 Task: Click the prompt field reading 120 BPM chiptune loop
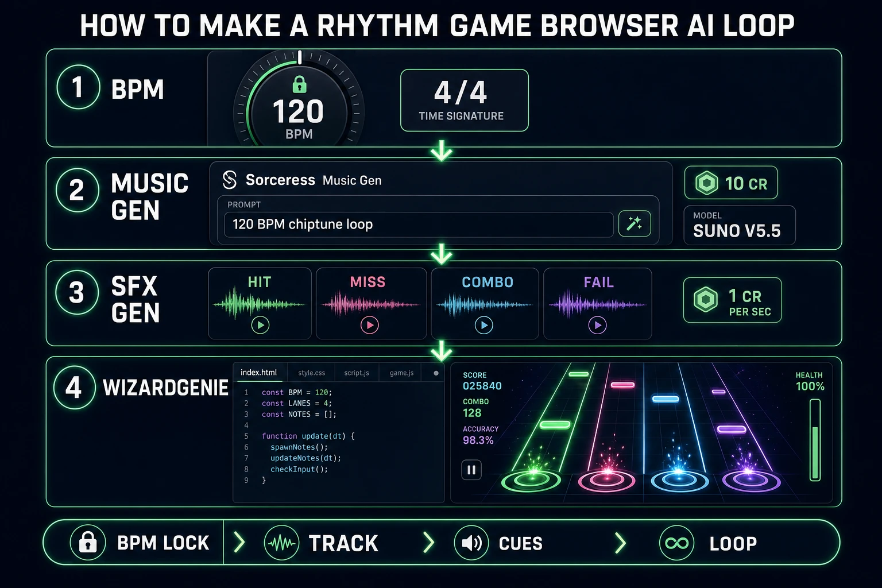(419, 225)
